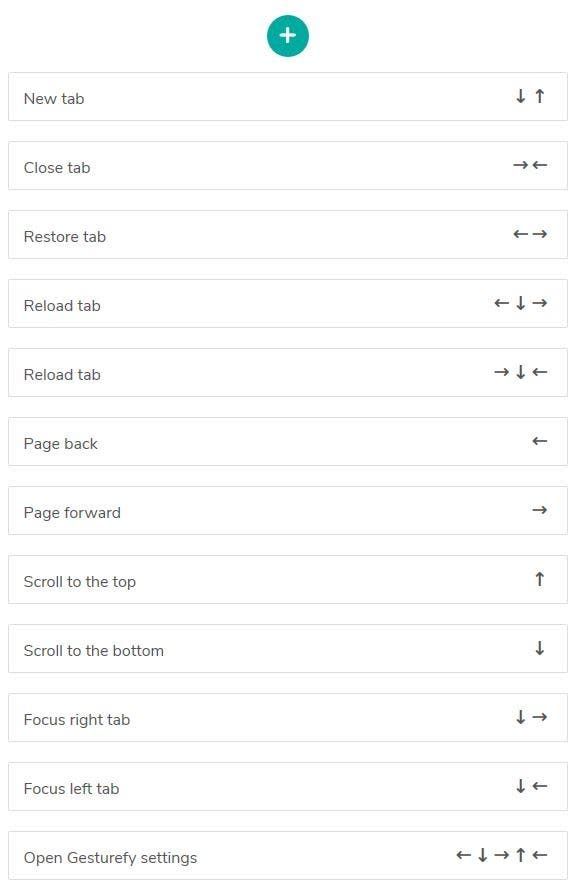Click the green add gesture plus button

tap(288, 36)
